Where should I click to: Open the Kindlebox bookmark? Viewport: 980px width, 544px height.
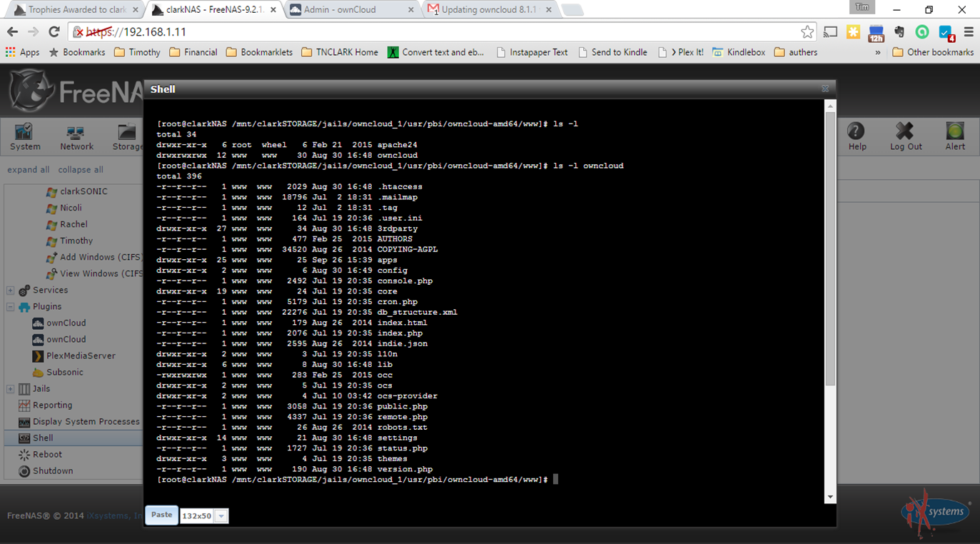click(x=738, y=52)
